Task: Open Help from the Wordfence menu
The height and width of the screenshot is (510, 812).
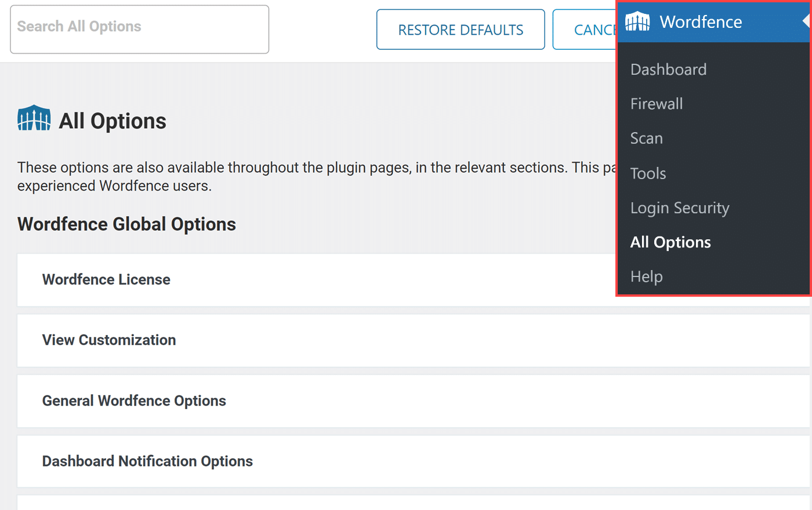Action: pyautogui.click(x=646, y=276)
